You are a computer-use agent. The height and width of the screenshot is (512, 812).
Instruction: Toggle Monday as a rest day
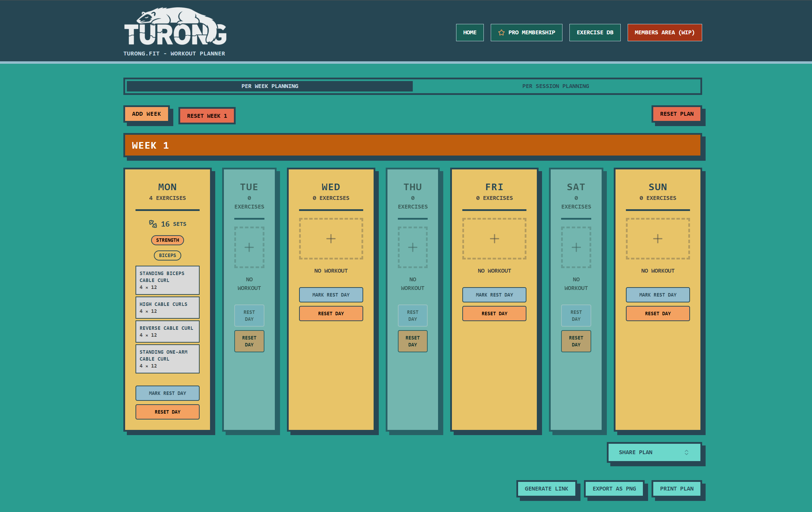coord(167,393)
